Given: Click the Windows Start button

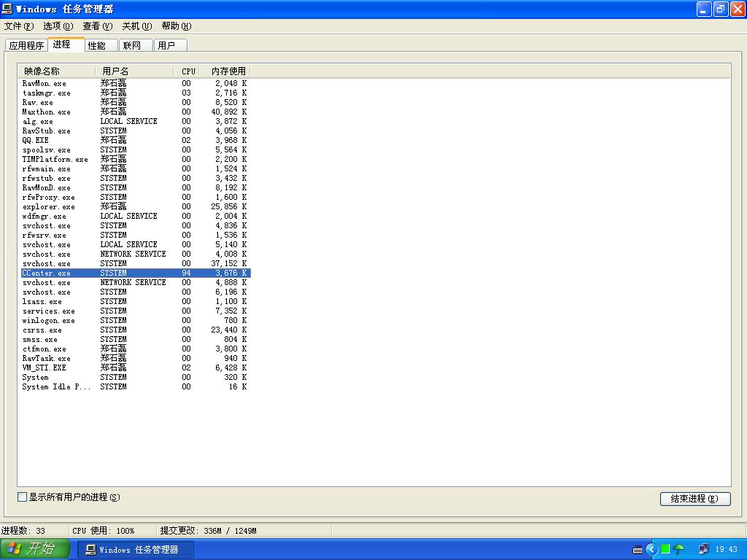Looking at the screenshot, I should (35, 549).
